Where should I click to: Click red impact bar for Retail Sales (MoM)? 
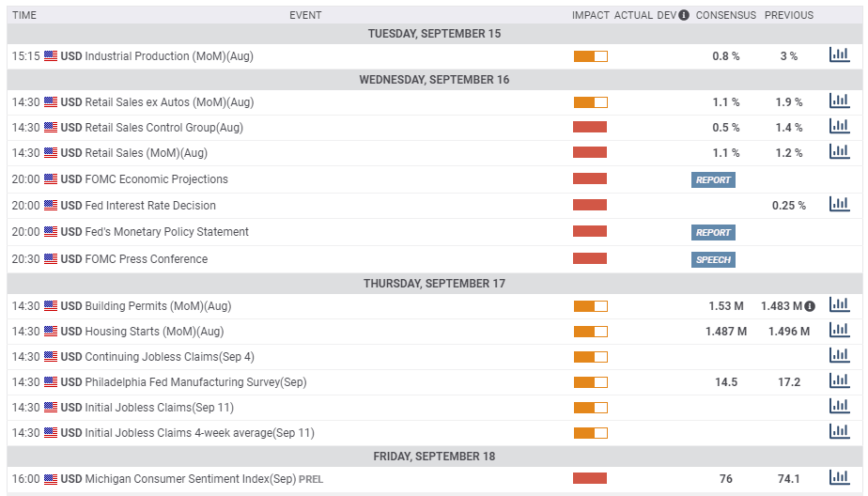590,152
